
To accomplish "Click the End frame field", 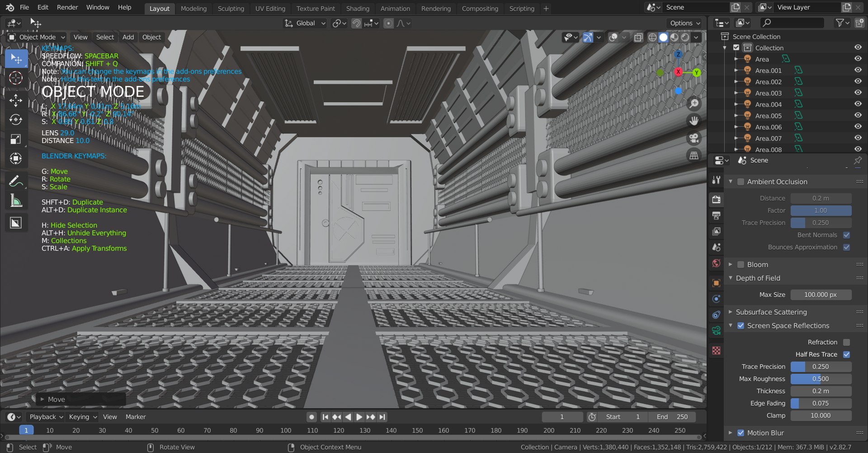I will tap(672, 417).
